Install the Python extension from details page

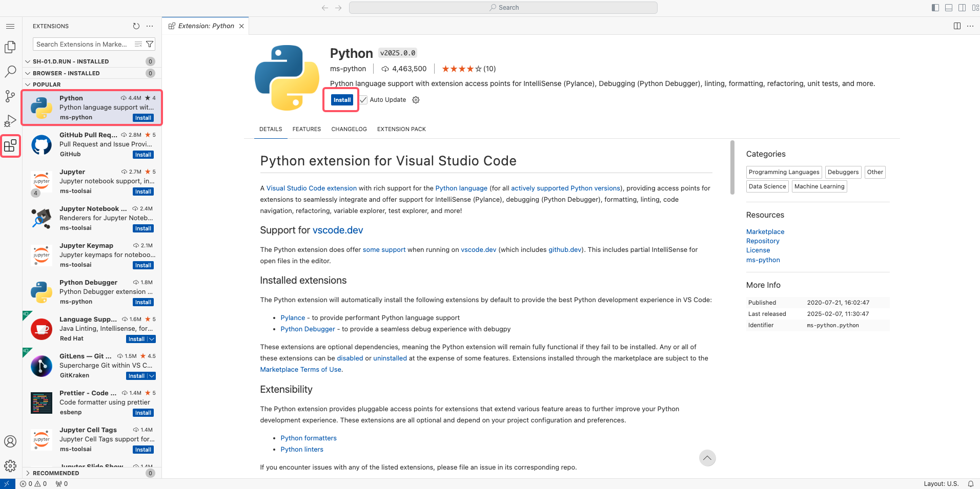coord(341,100)
